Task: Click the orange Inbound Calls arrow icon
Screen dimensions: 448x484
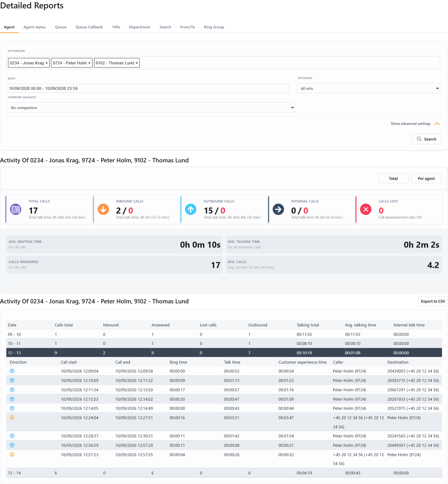Action: (x=103, y=209)
